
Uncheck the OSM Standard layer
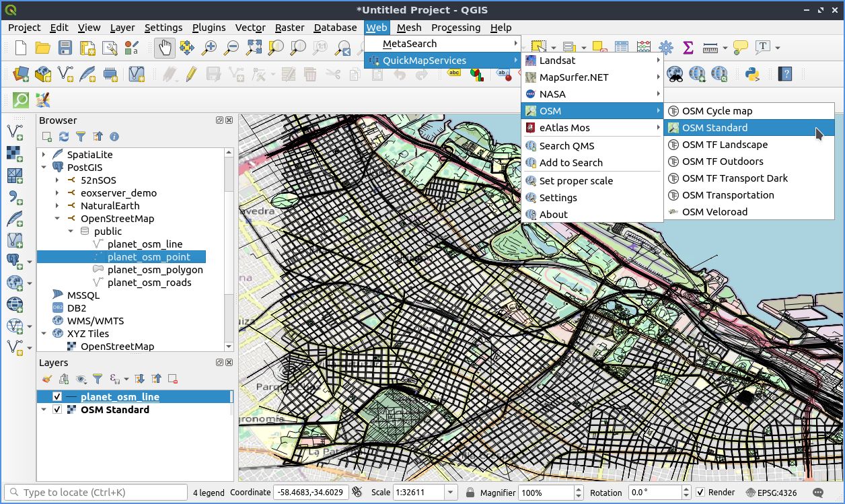[57, 409]
